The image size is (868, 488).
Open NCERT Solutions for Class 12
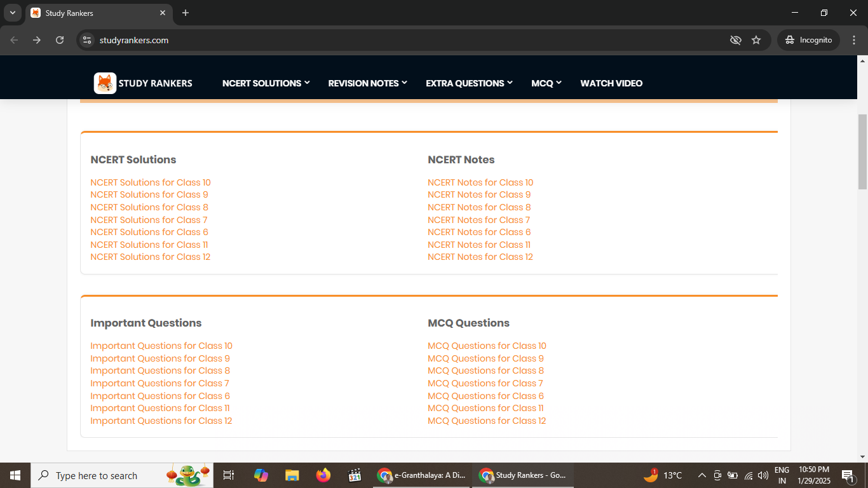tap(151, 257)
